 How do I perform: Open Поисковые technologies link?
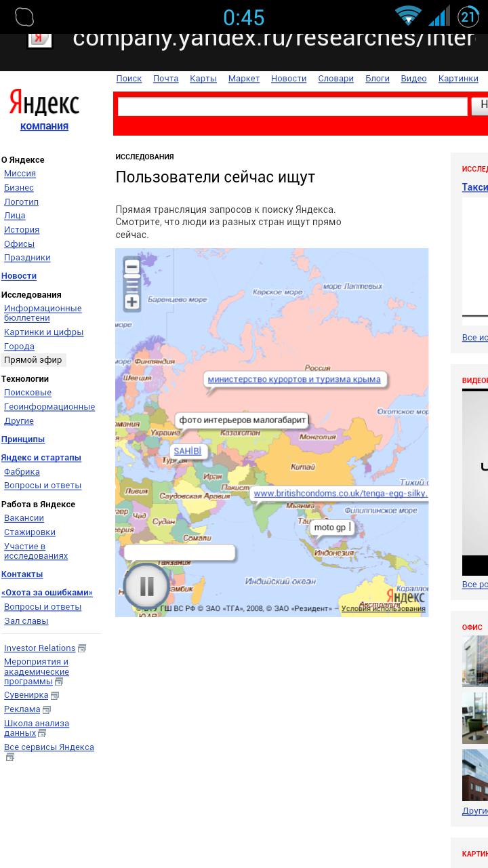pyautogui.click(x=28, y=393)
